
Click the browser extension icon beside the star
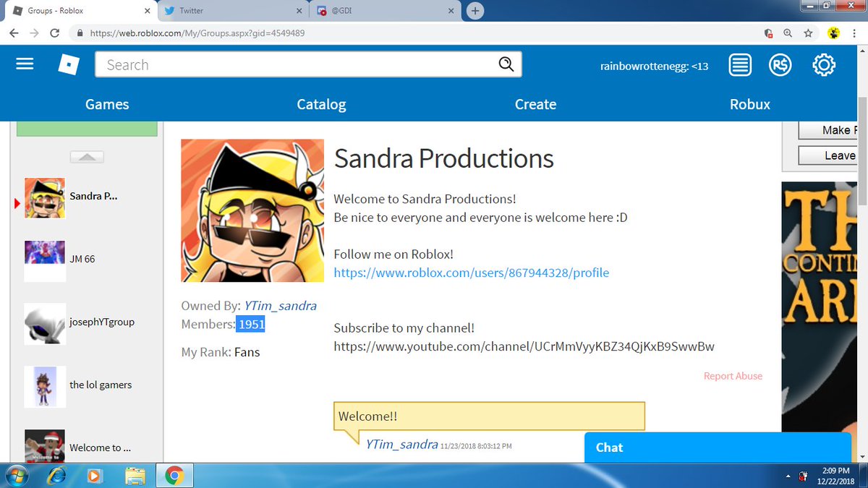[834, 33]
